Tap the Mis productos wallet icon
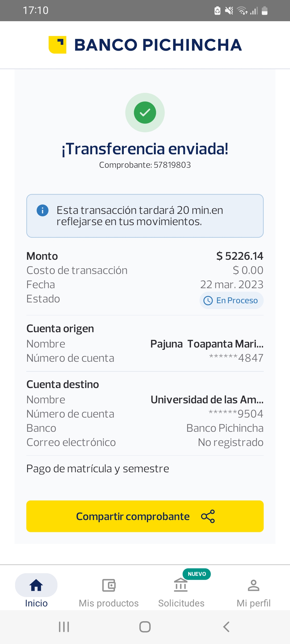Viewport: 290px width, 644px height. click(109, 585)
